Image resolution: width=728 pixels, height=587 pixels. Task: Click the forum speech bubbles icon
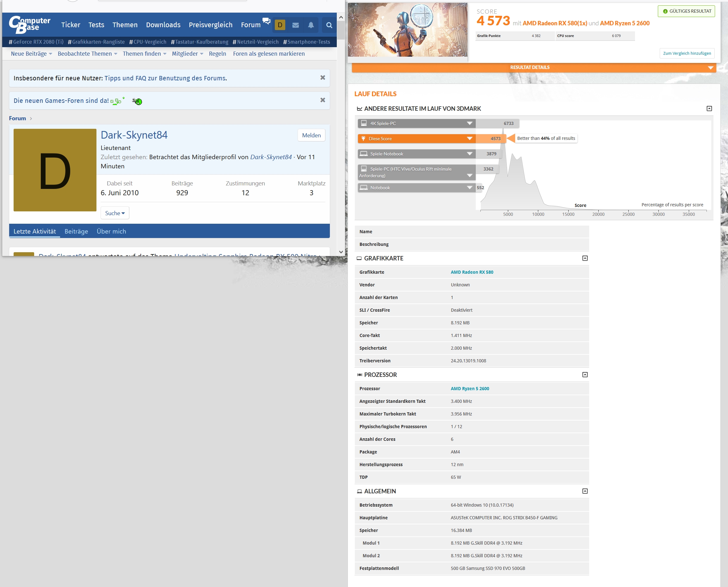coord(266,21)
